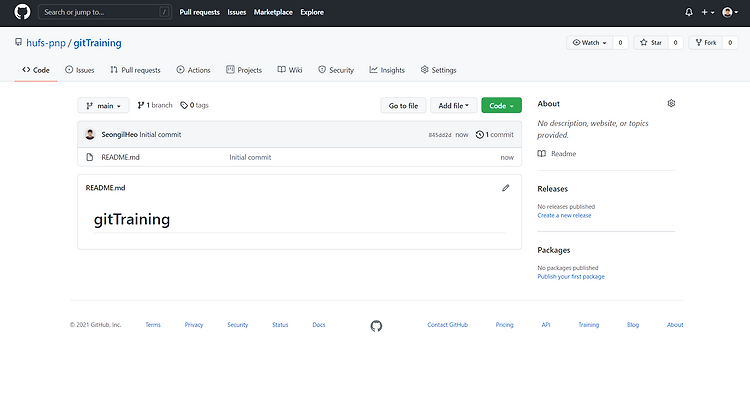Open the Pricing footer link

click(x=504, y=324)
